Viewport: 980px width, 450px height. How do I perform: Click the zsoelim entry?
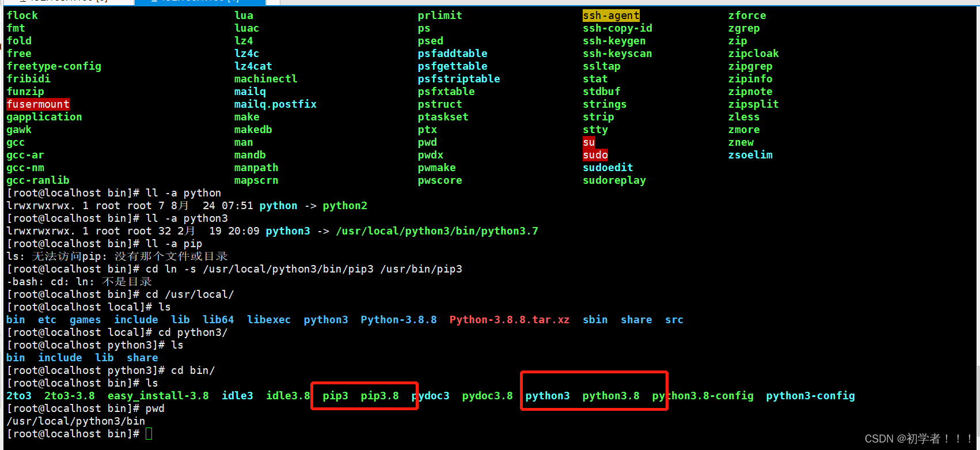pyautogui.click(x=750, y=155)
